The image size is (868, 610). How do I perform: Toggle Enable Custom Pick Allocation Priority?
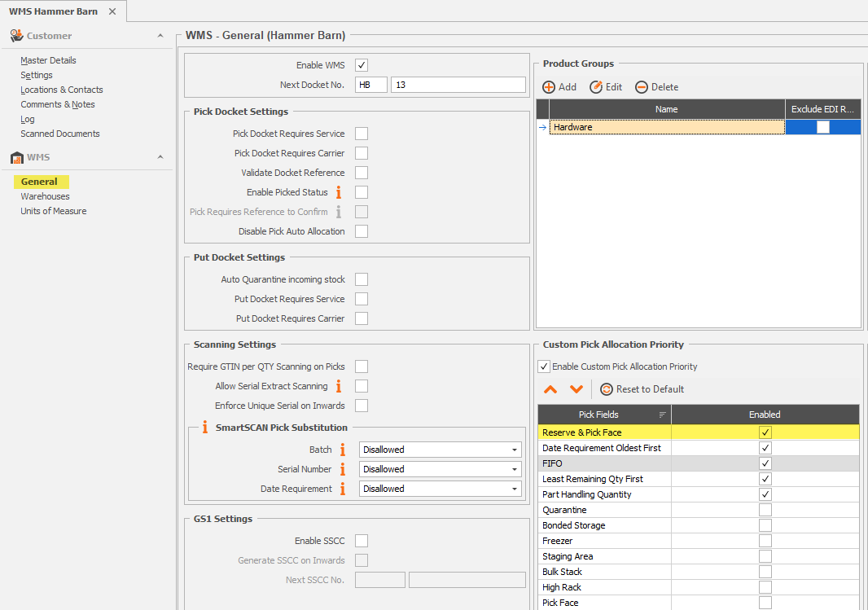544,366
